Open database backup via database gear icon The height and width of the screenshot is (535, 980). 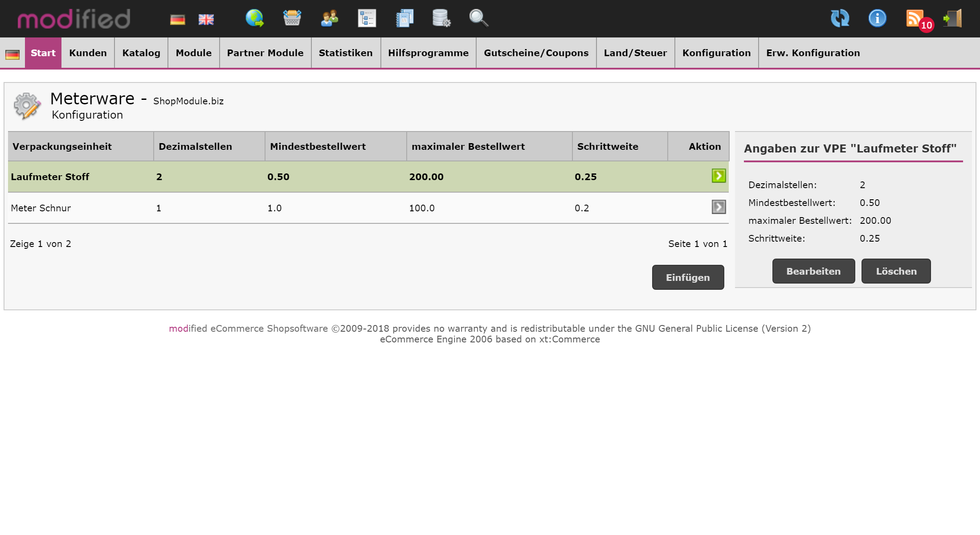[441, 19]
